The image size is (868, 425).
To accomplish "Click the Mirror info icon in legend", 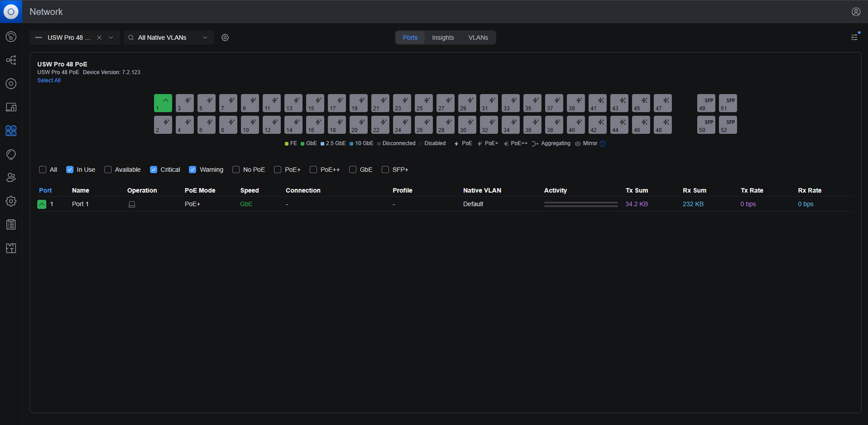I will click(x=602, y=144).
